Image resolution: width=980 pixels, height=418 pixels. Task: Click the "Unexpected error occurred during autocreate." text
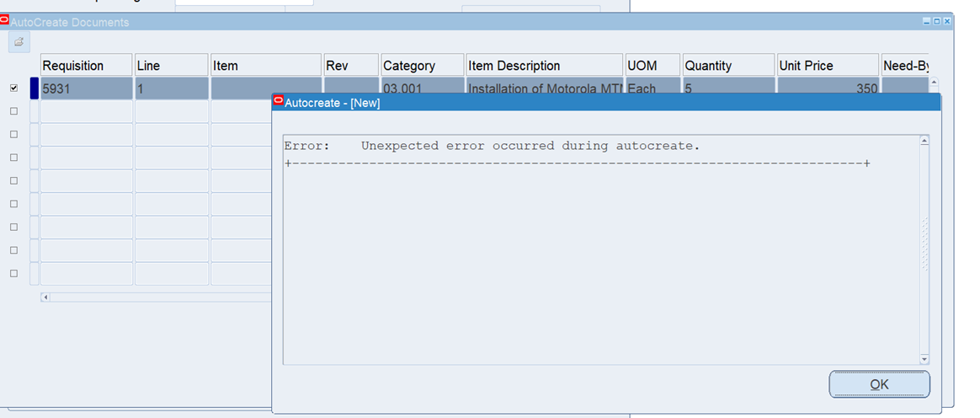(530, 146)
